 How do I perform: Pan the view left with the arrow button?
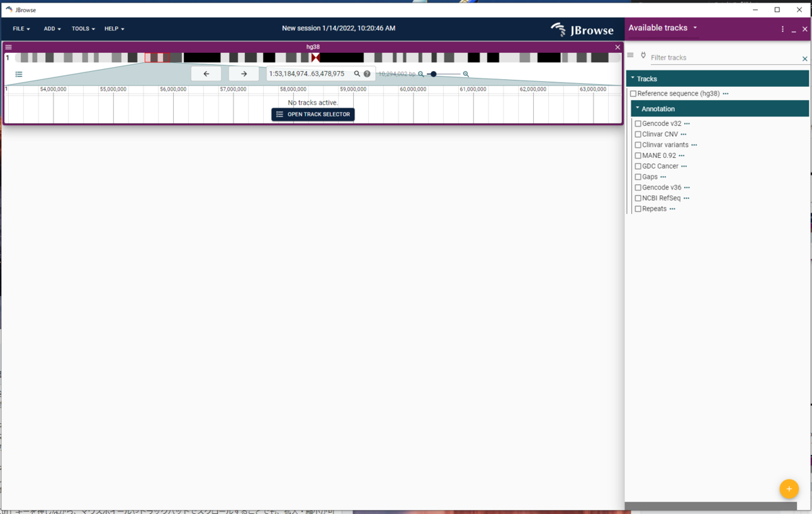pyautogui.click(x=206, y=74)
